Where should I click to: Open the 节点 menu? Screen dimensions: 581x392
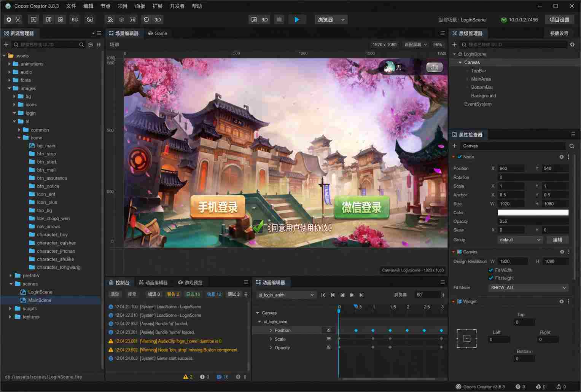click(105, 6)
